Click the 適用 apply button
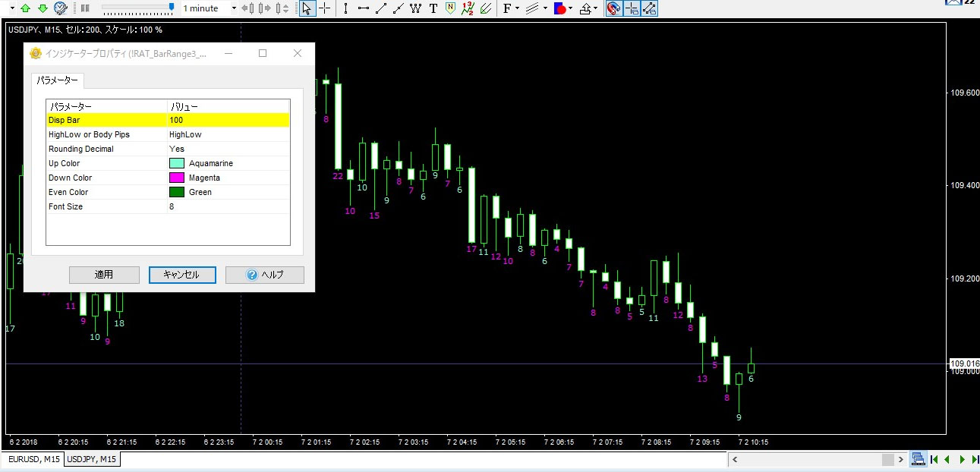Viewport: 980px width, 472px height. click(104, 275)
